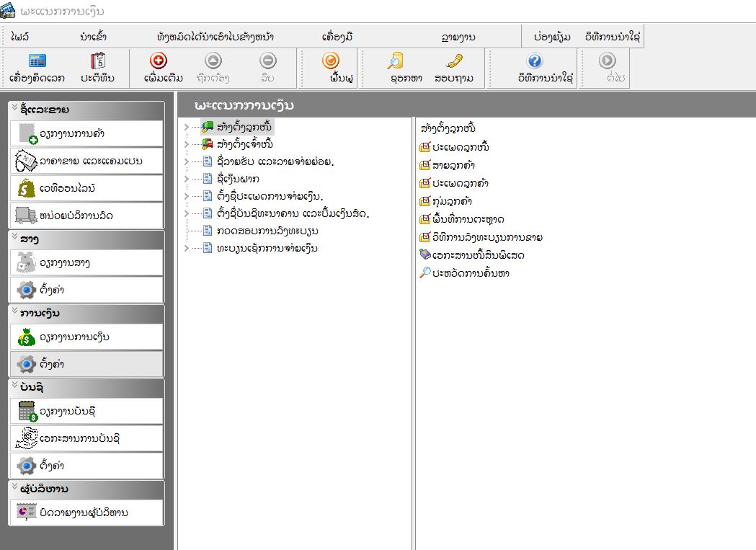Expand the second tree node with red truck

click(187, 144)
